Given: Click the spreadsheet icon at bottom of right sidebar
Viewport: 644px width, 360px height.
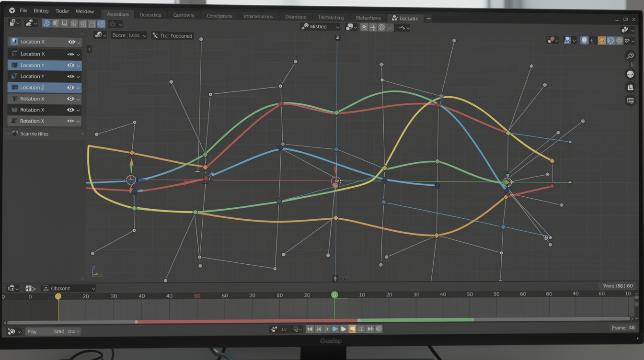Looking at the screenshot, I should (630, 100).
